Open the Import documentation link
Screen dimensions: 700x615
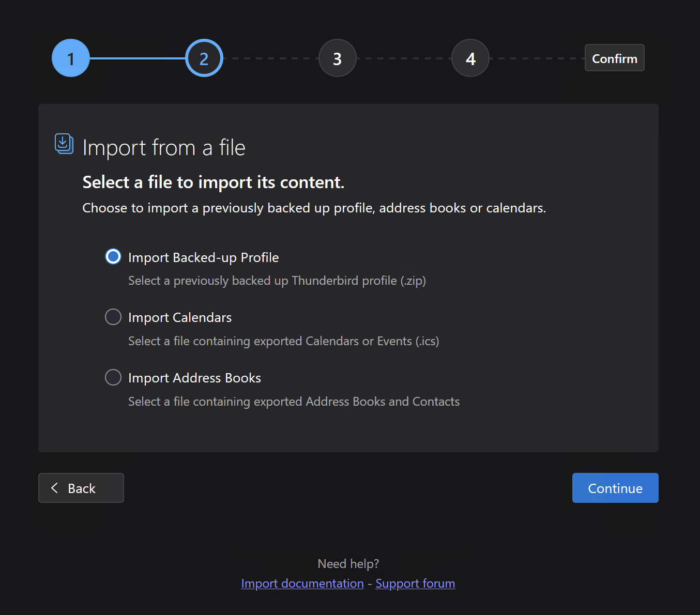click(x=302, y=583)
